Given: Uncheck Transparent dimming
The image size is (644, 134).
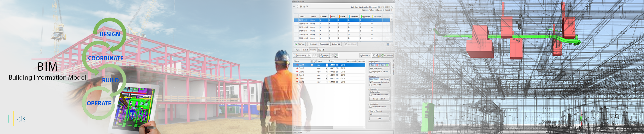Looking at the screenshot, I should 371,82.
